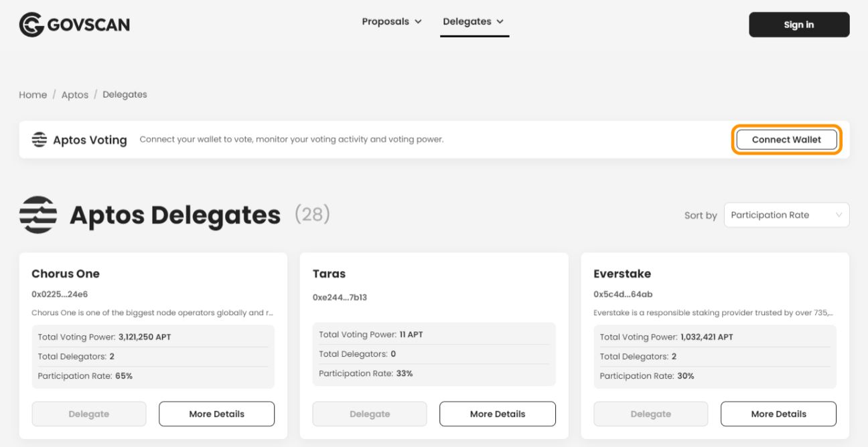This screenshot has height=447, width=868.
Task: View More Details for Chorus One
Action: [x=216, y=414]
